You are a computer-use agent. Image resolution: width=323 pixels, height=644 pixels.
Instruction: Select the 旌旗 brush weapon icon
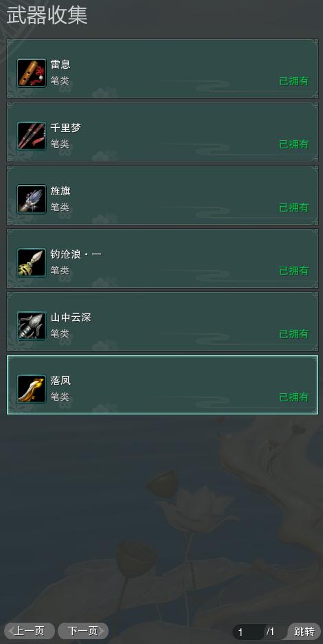tap(32, 199)
